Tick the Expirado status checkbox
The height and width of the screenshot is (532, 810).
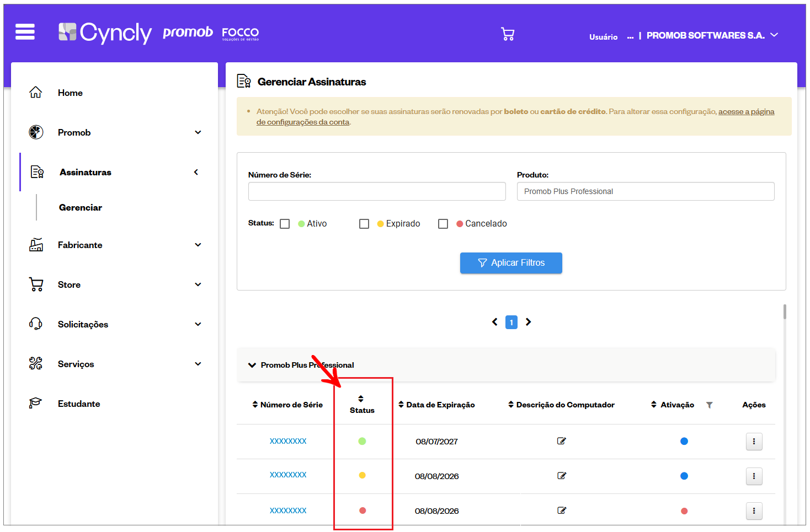click(364, 224)
